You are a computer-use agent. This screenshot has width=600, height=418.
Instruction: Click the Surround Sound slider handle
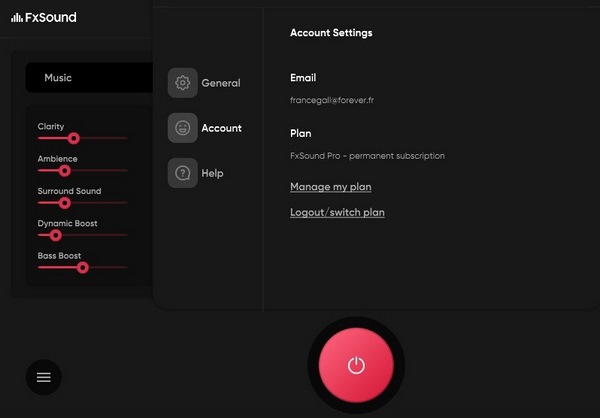click(x=65, y=203)
